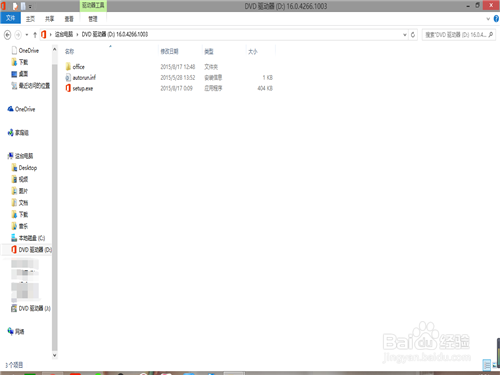Expand the chevron after 这台电脑 breadcrumb
The height and width of the screenshot is (375, 500).
click(77, 35)
